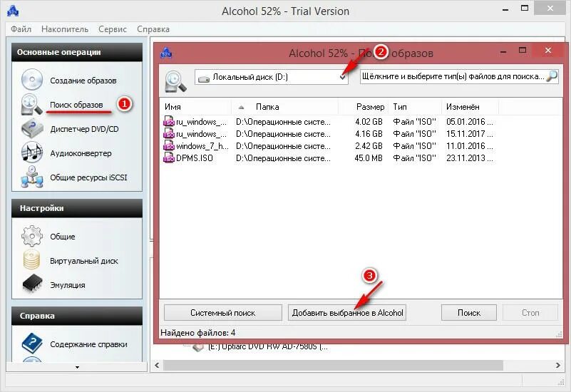
Task: Click the Поиск образов magnifier icon
Action: tap(31, 105)
